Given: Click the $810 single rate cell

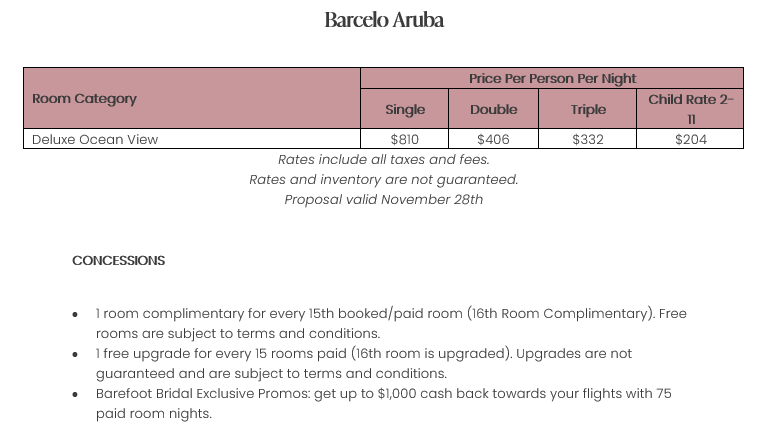Looking at the screenshot, I should pyautogui.click(x=405, y=140).
